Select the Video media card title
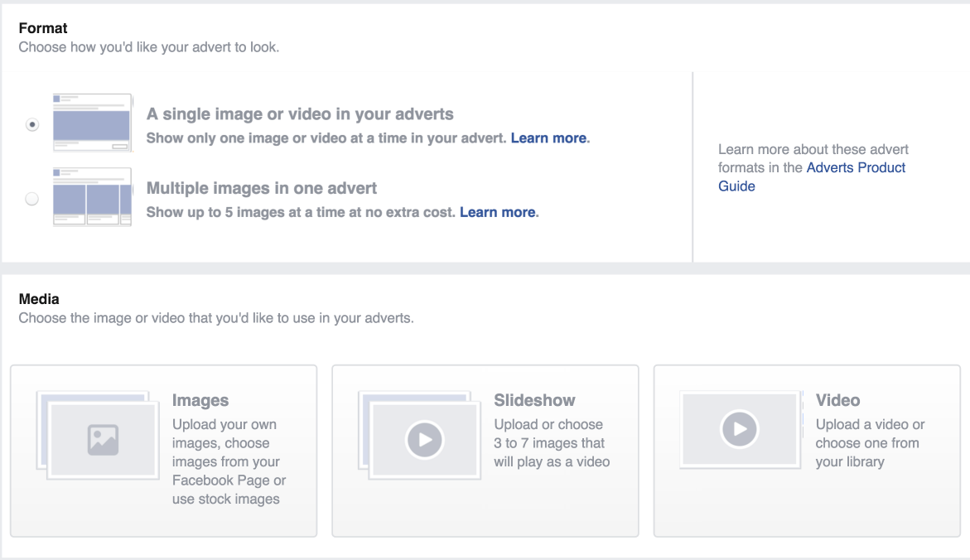The height and width of the screenshot is (560, 970). coord(837,400)
